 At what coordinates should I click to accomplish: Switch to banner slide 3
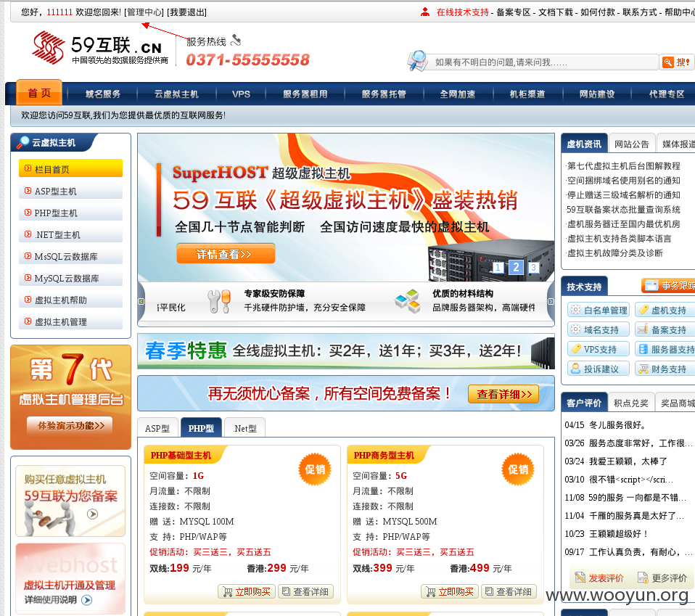pyautogui.click(x=534, y=267)
